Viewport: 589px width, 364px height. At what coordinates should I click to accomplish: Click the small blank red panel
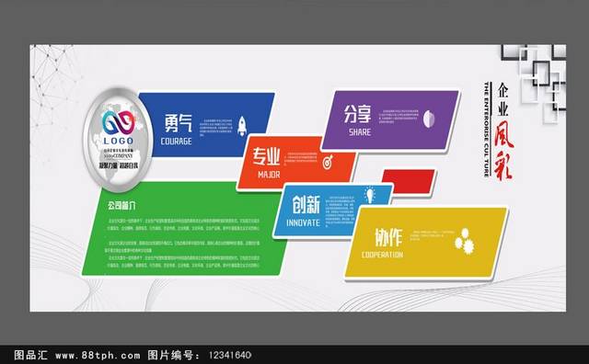pos(409,182)
